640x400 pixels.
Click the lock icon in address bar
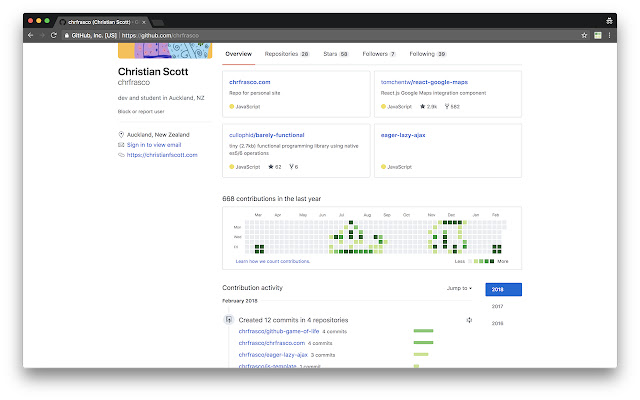point(67,36)
